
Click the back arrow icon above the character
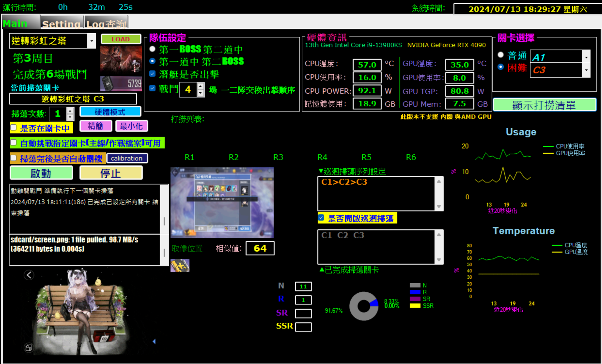click(29, 275)
